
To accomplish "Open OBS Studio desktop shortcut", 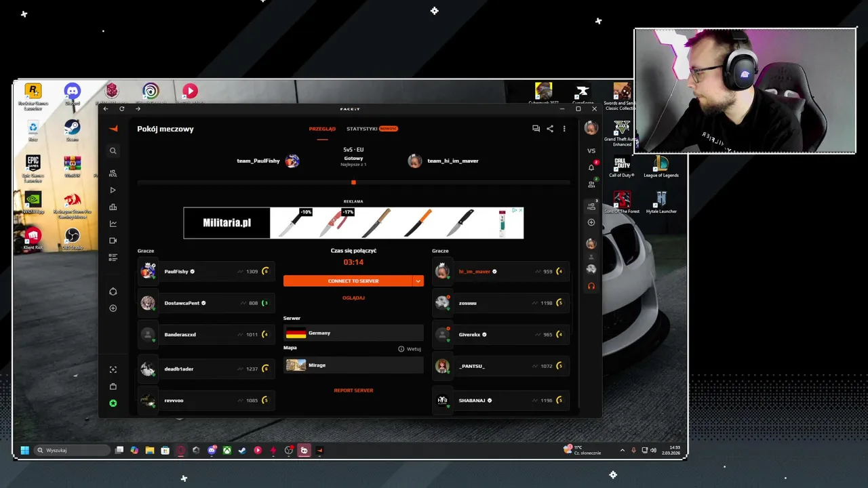I will [73, 239].
